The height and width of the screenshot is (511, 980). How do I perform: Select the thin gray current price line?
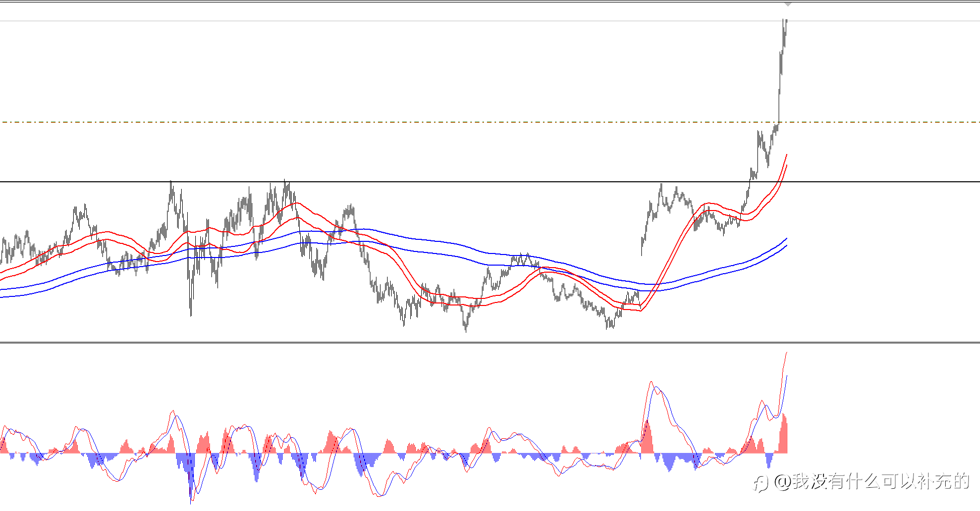(x=490, y=21)
